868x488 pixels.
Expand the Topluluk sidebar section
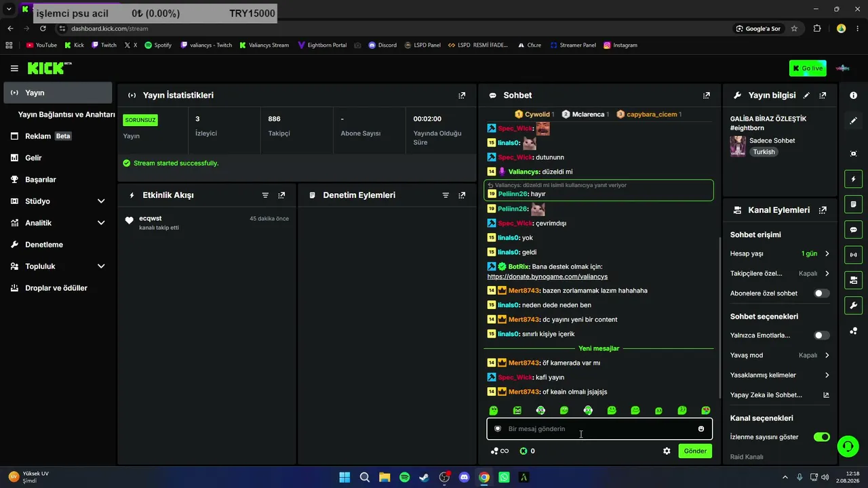(101, 266)
